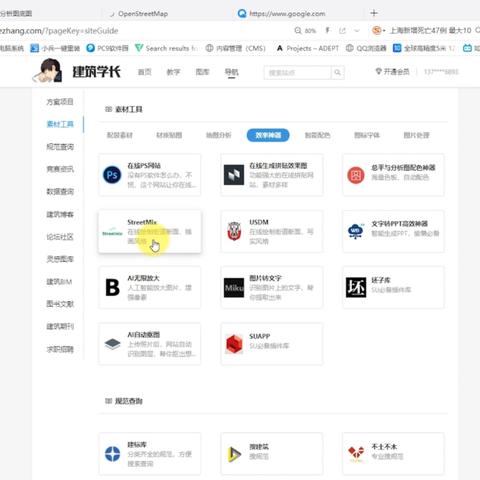Viewport: 480px width, 480px height.
Task: Click the blue cloud PPT tool icon
Action: tap(356, 231)
